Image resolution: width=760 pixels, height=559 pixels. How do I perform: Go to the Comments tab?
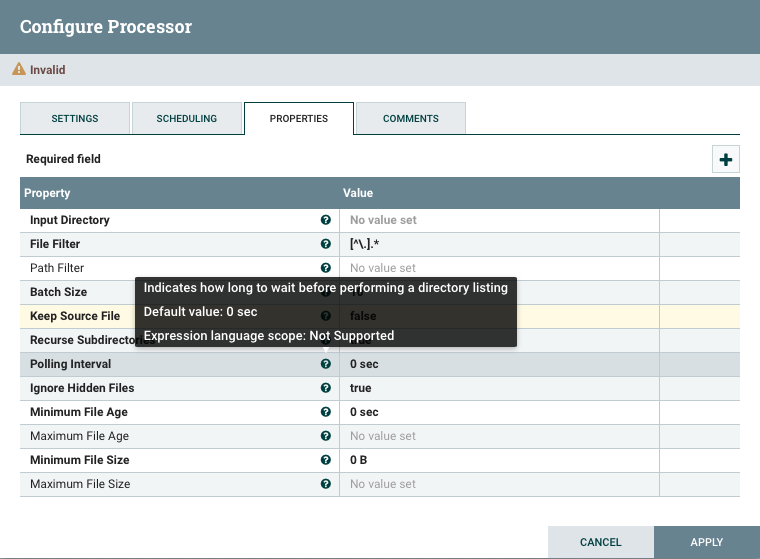[x=410, y=118]
